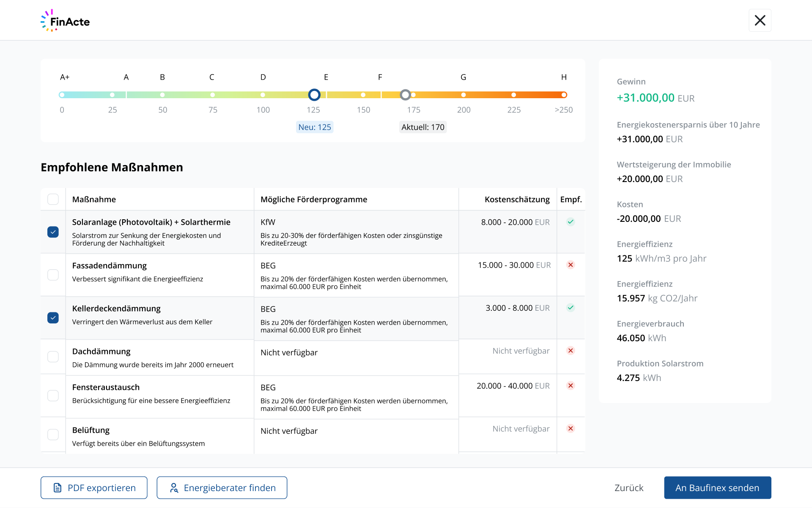Export the report via PDF exportieren
812x508 pixels.
point(94,488)
